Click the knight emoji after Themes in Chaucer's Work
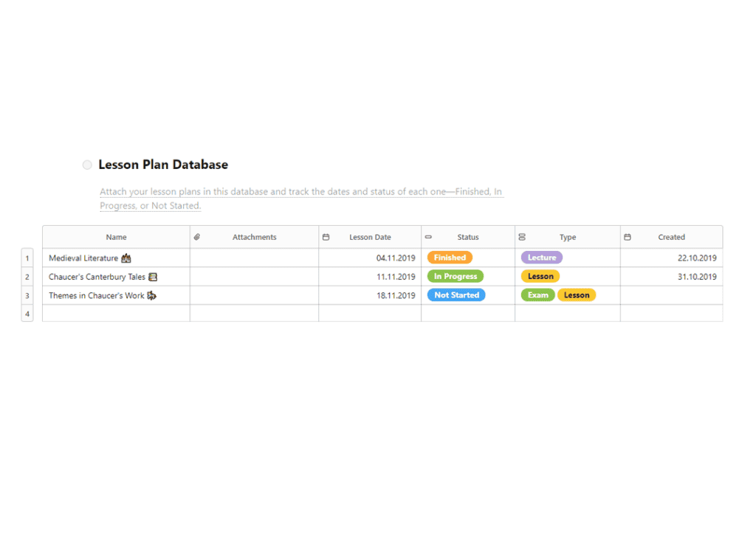756x533 pixels. 152,295
